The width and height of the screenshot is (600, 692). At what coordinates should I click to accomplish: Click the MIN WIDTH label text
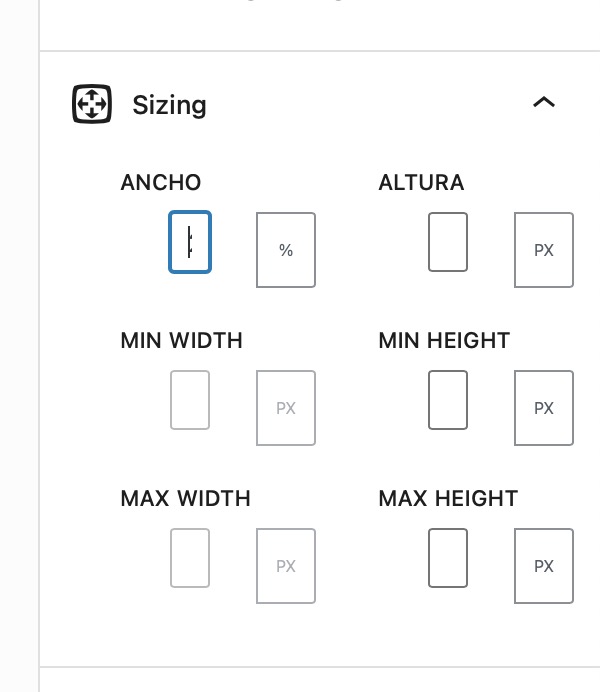point(181,340)
